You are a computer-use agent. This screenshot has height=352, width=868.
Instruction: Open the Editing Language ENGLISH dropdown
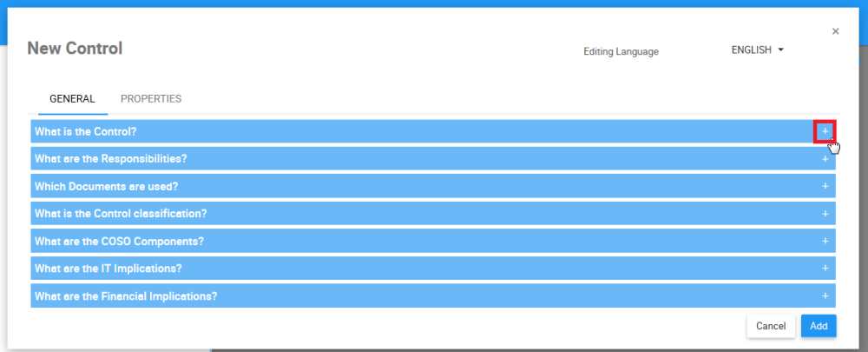(757, 50)
